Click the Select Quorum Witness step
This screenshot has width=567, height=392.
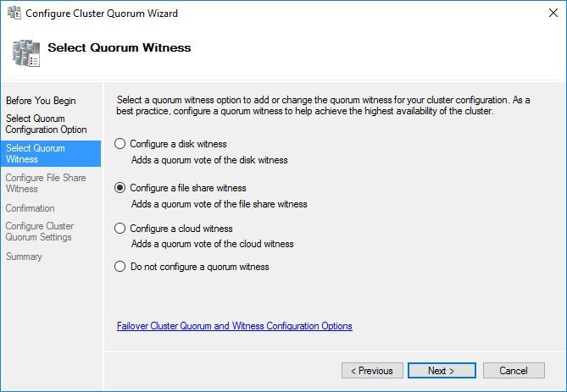[x=36, y=153]
